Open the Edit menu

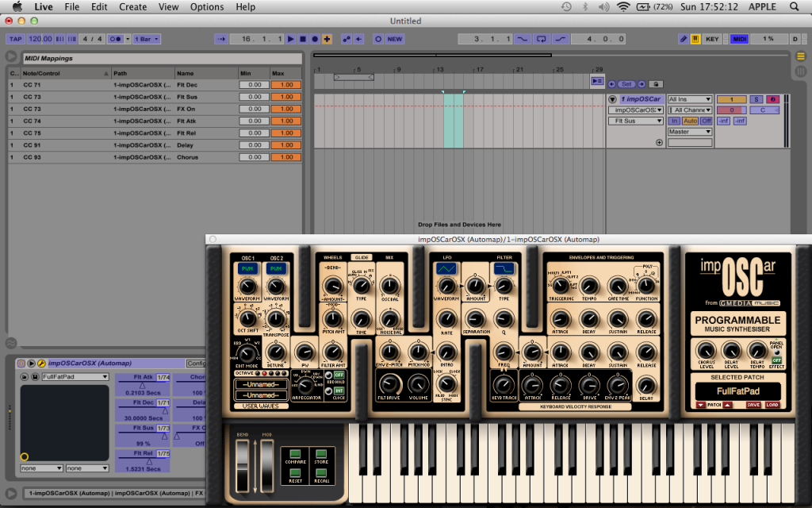pos(99,6)
